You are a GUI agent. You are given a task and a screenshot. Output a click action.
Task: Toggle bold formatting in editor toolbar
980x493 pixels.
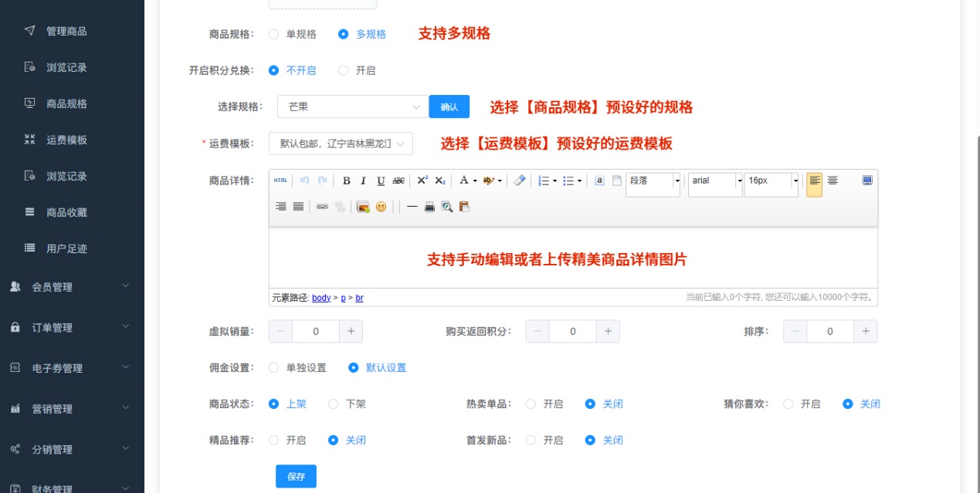click(x=347, y=181)
